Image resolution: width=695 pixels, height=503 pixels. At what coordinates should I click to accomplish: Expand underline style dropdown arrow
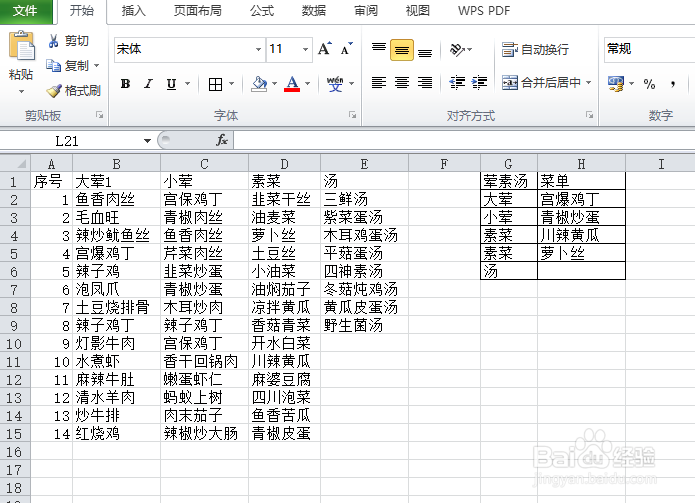[187, 84]
